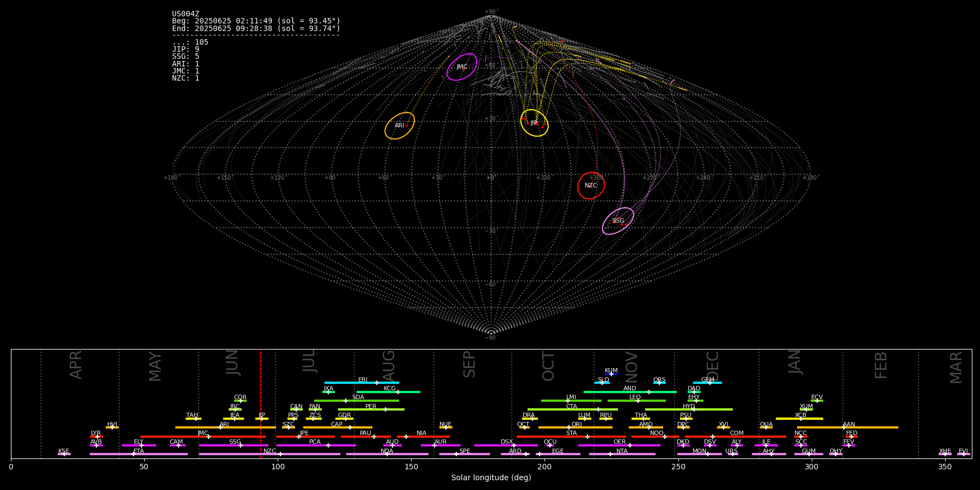This screenshot has width=980, height=490.
Task: Select the PER shower bar in timeline
Action: 371,409
